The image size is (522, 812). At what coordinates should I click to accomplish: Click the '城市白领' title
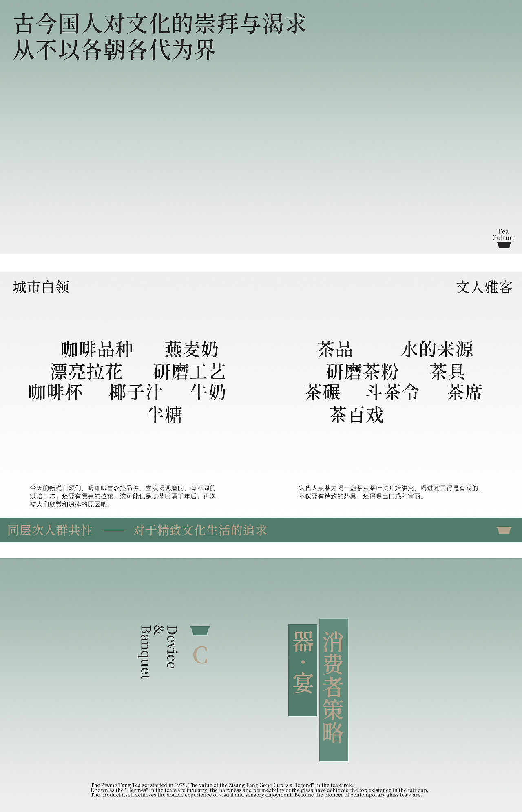point(41,287)
